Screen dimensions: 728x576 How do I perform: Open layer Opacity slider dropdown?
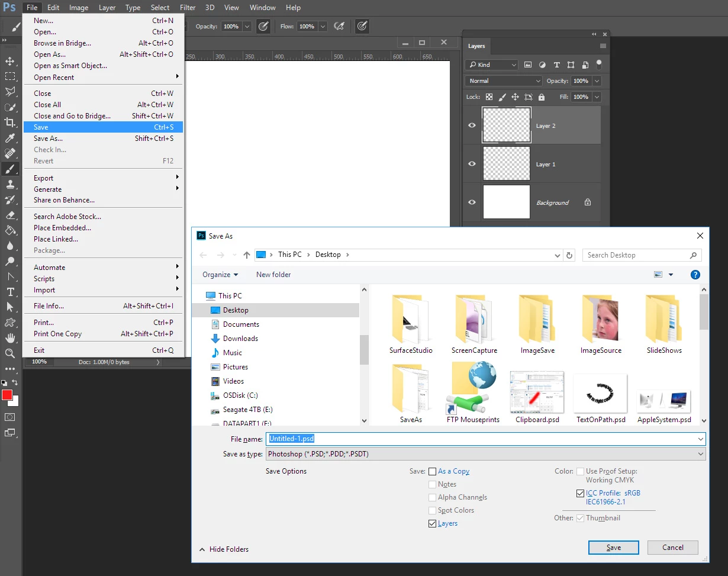pos(597,81)
